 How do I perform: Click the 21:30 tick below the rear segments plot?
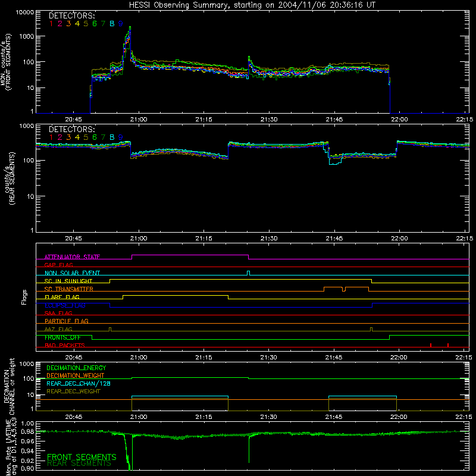pyautogui.click(x=269, y=239)
